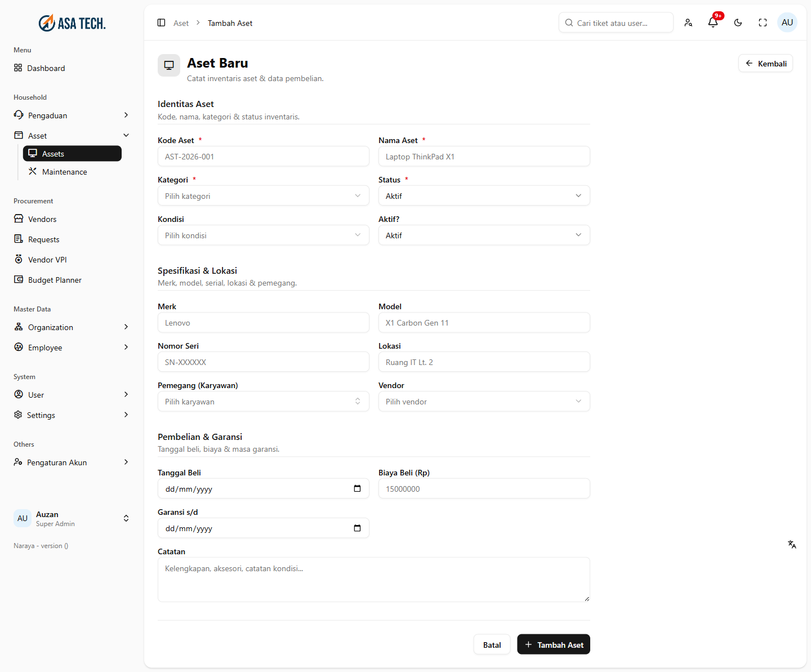Click 'Identitas Aset' section heading
The image size is (811, 672).
pos(186,104)
